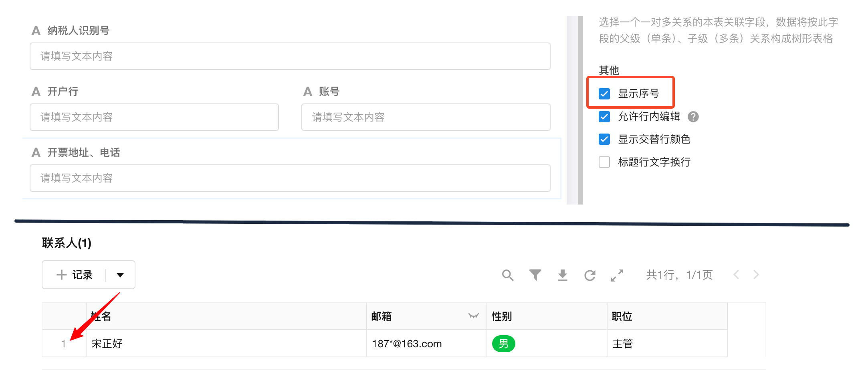Expand the contacts table to fullscreen
The height and width of the screenshot is (389, 868).
617,275
